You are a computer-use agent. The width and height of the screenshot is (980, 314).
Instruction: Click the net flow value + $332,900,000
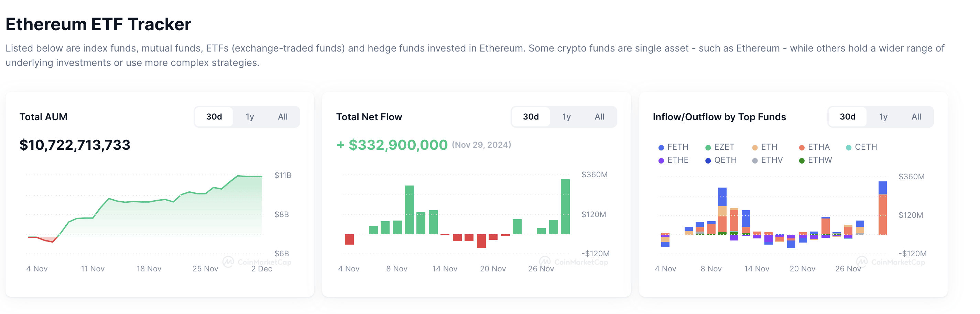392,145
